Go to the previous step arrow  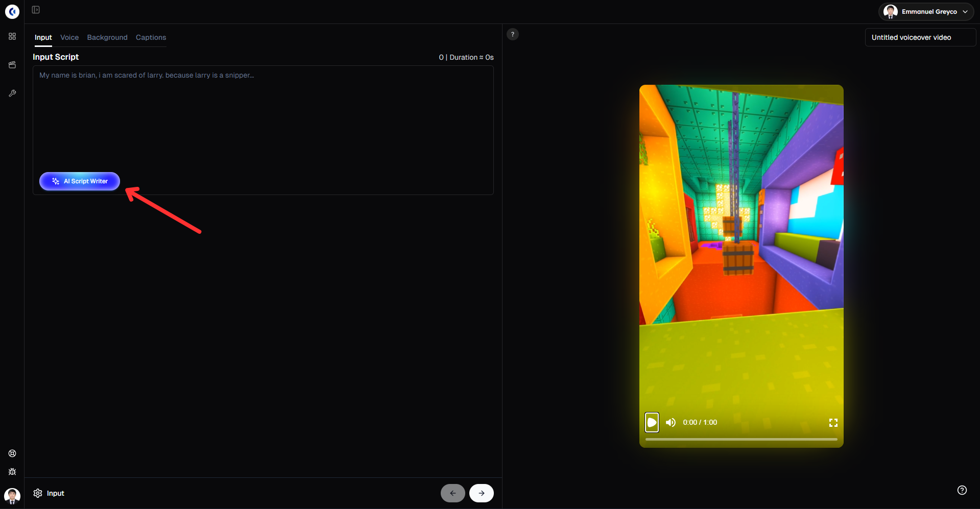coord(453,493)
